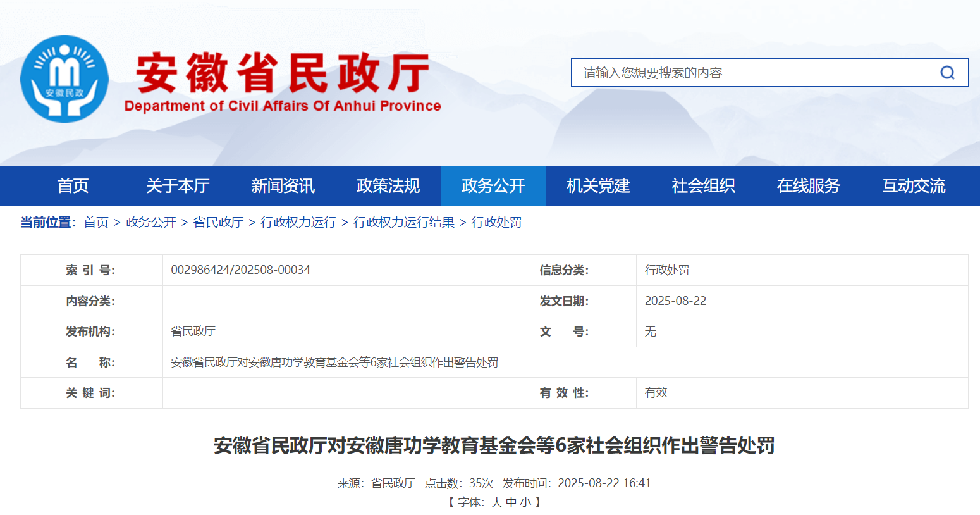Select the 政策法规 navigation tab

click(388, 185)
